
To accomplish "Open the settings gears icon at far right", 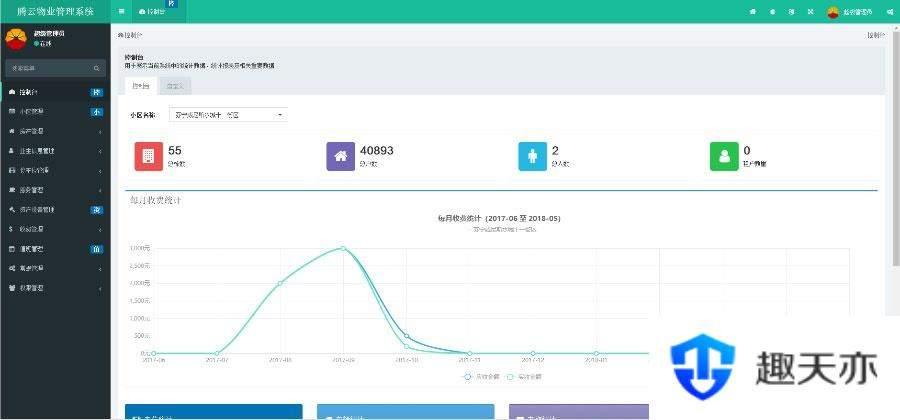I will point(889,11).
